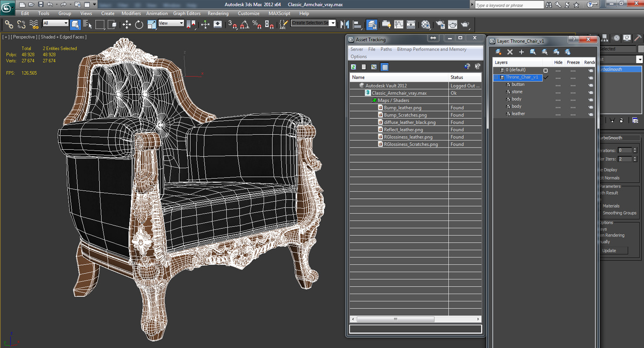This screenshot has height=348, width=644.
Task: Toggle the Percent Snap button
Action: [x=257, y=24]
